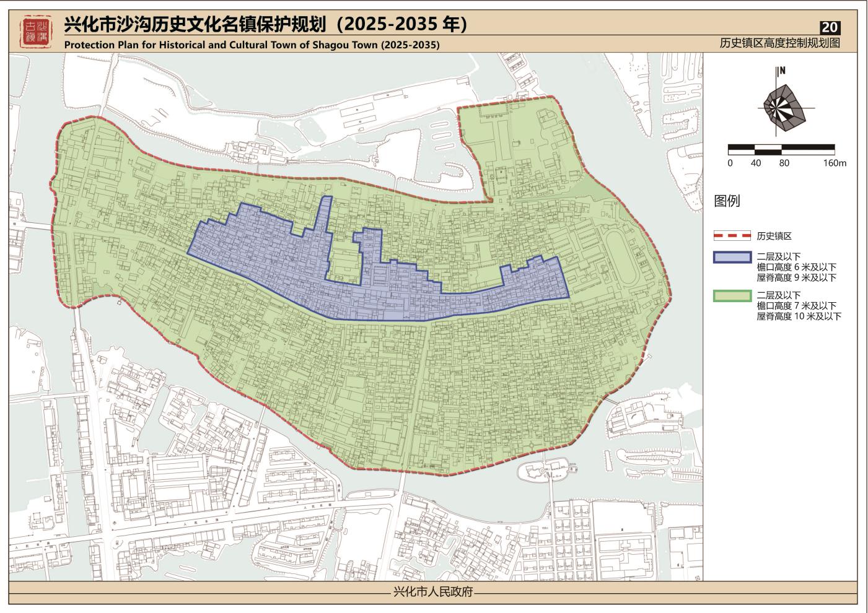Click the oval running track on the map
Image resolution: width=868 pixels, height=613 pixels.
(x=622, y=258)
